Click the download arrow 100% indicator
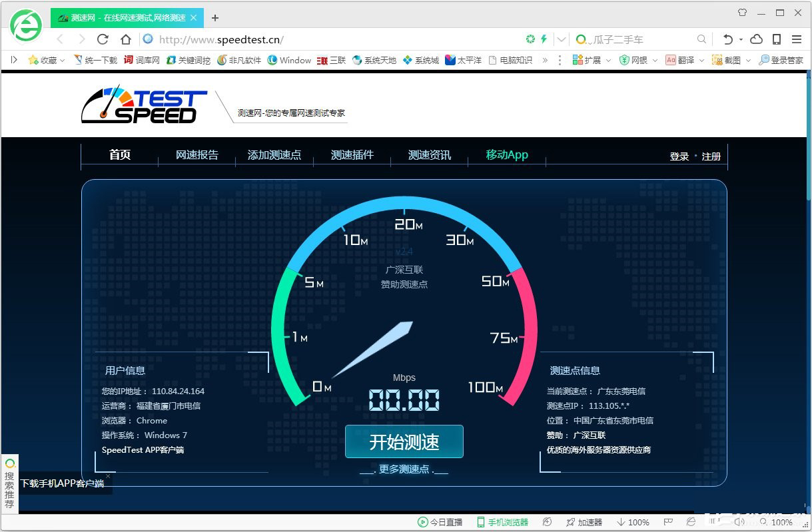The image size is (812, 532). pyautogui.click(x=633, y=523)
